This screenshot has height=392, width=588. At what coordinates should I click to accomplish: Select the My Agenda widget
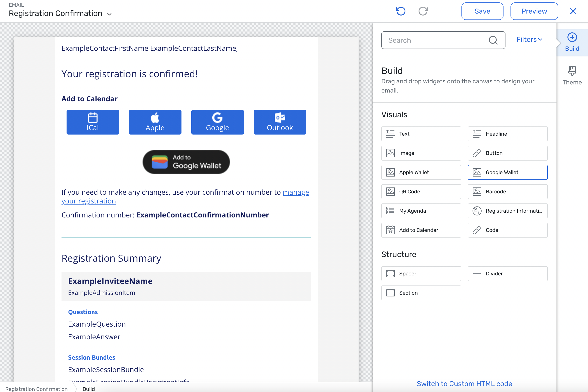pyautogui.click(x=421, y=211)
